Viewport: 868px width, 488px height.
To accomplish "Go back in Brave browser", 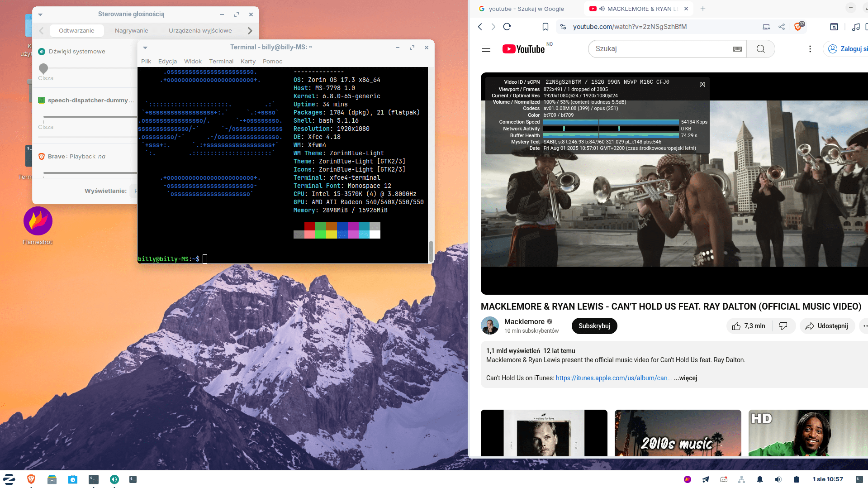I will point(480,27).
